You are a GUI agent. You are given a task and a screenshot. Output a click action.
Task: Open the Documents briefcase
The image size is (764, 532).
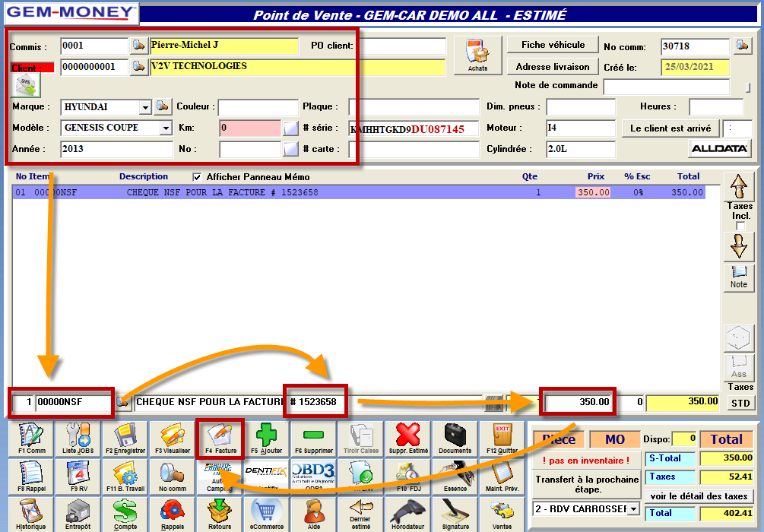pyautogui.click(x=455, y=439)
